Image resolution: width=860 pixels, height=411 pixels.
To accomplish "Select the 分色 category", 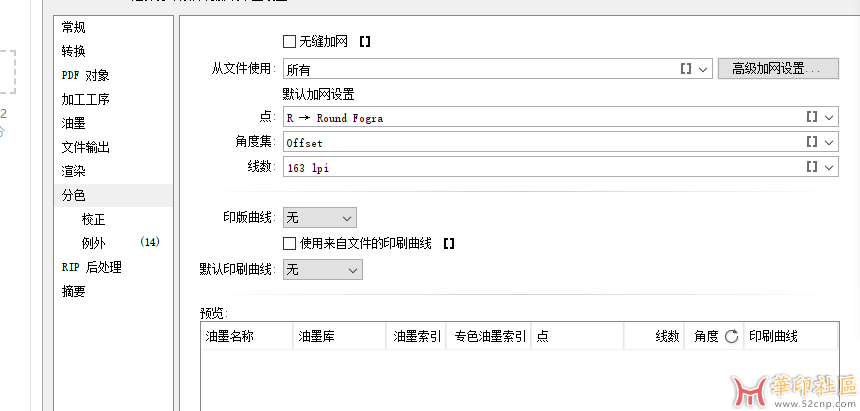I will [x=114, y=195].
